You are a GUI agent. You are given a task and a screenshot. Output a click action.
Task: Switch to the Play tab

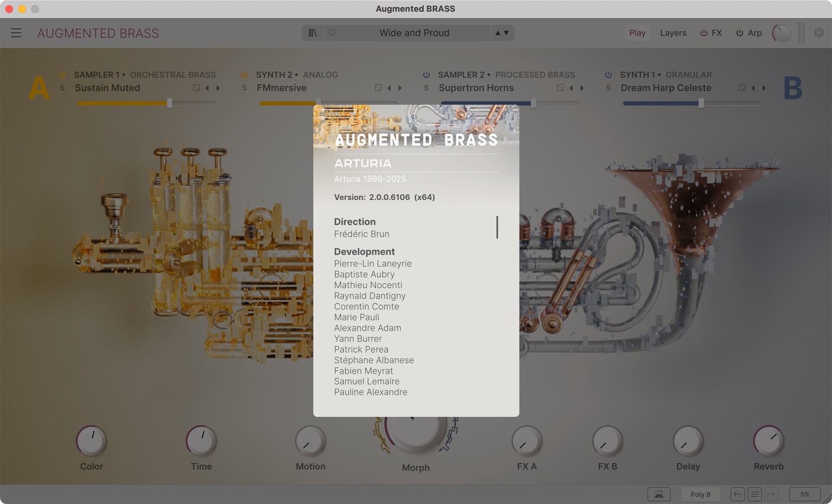click(637, 33)
